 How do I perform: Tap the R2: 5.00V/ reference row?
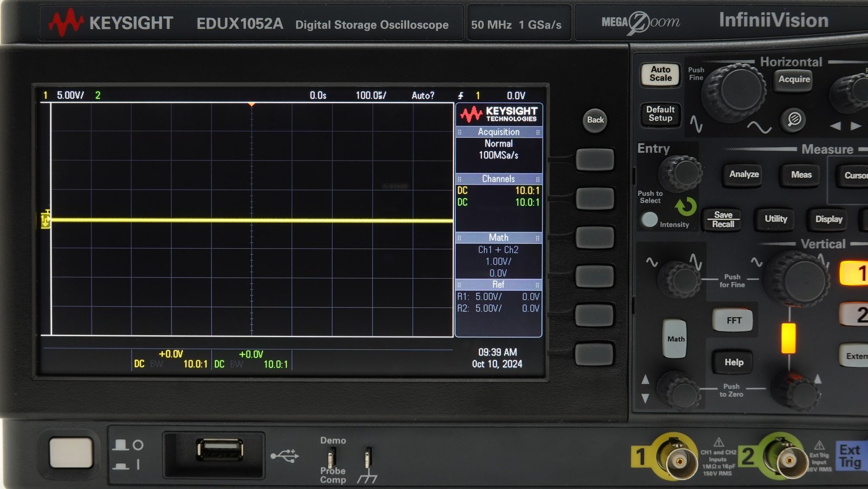pos(499,308)
